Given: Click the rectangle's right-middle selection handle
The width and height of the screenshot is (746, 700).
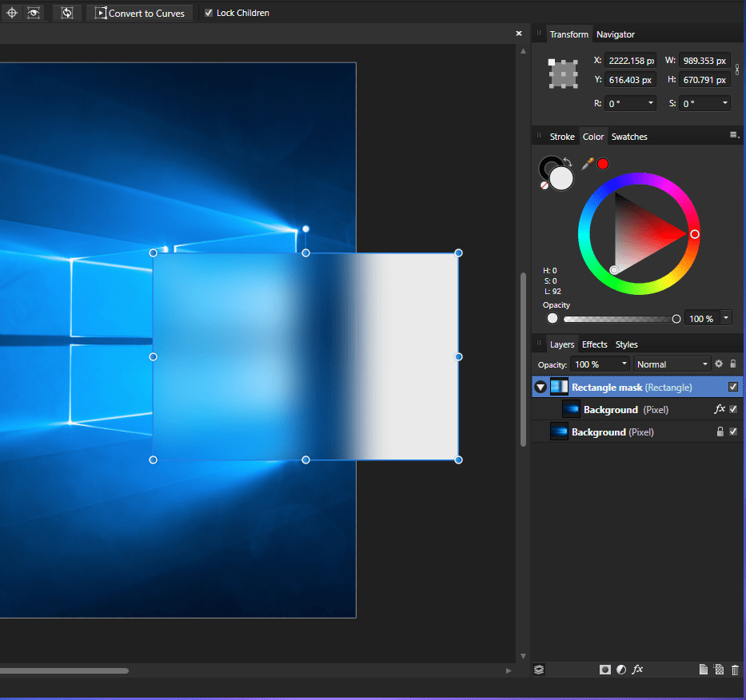Looking at the screenshot, I should [458, 356].
